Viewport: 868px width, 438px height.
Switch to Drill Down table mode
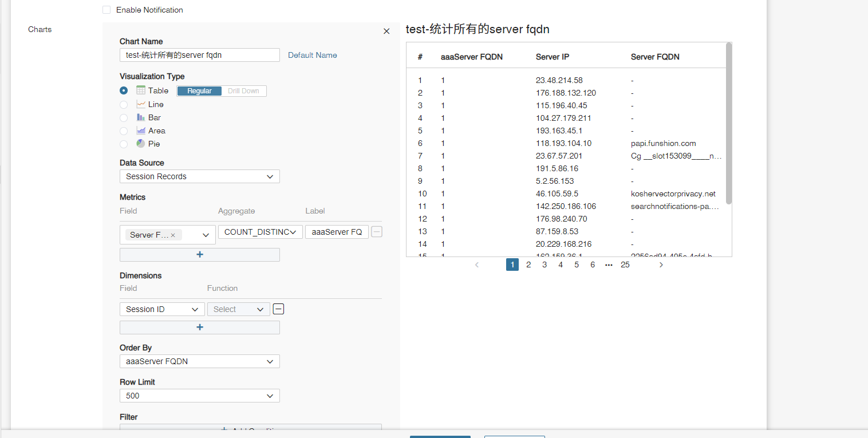[x=243, y=91]
